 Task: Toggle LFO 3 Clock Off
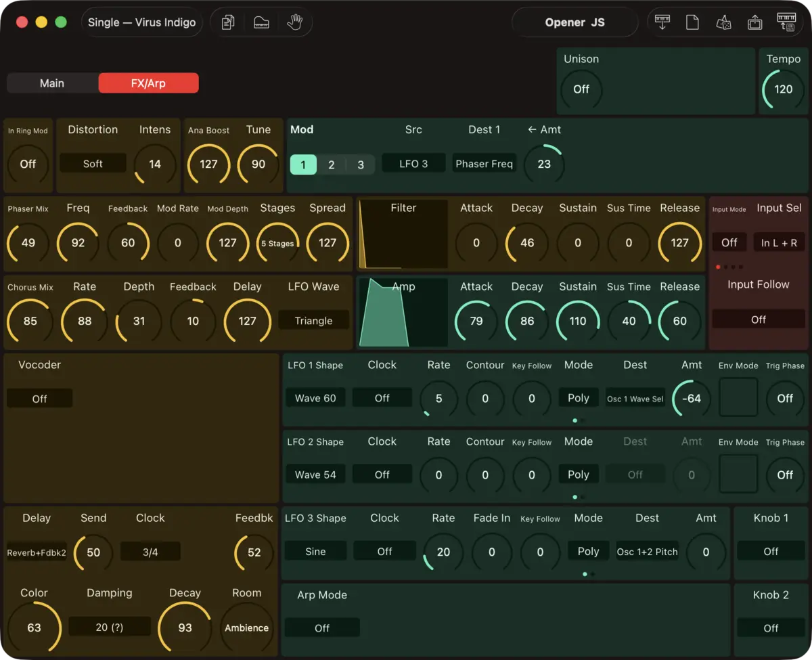coord(385,552)
